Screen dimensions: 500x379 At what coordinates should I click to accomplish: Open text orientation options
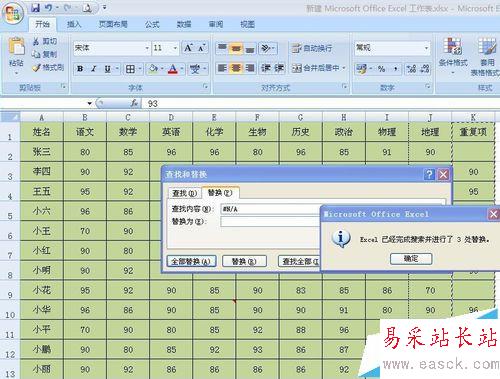[x=267, y=49]
